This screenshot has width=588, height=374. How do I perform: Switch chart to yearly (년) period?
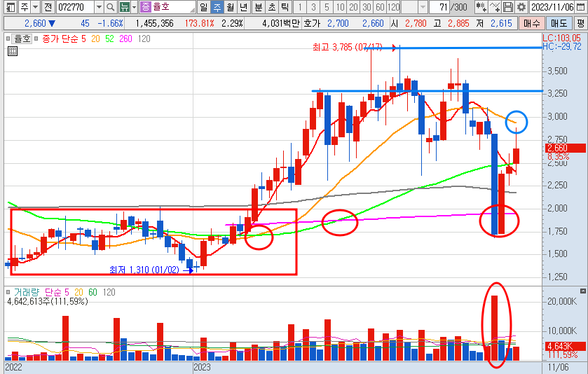[244, 7]
